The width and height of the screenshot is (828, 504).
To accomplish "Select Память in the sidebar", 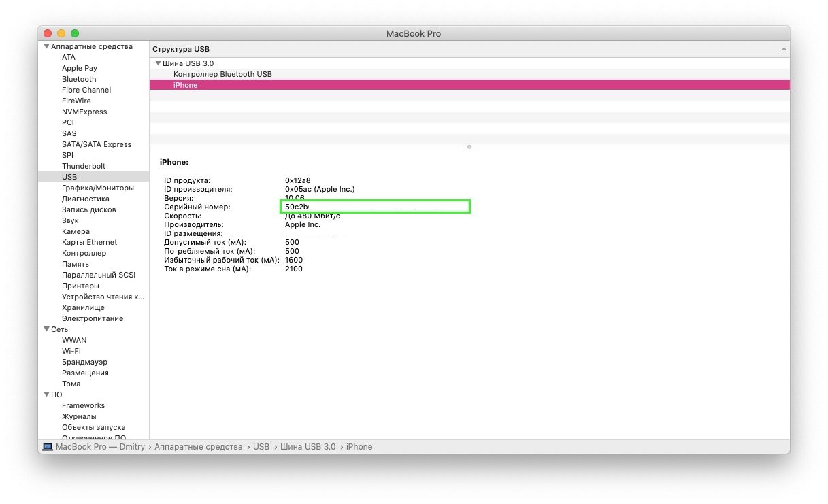I will (x=76, y=264).
